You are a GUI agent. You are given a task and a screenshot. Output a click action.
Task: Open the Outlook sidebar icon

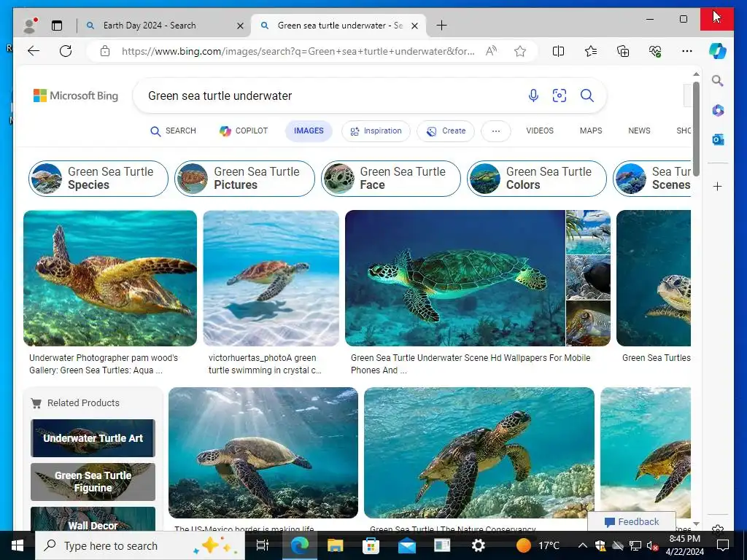[718, 139]
